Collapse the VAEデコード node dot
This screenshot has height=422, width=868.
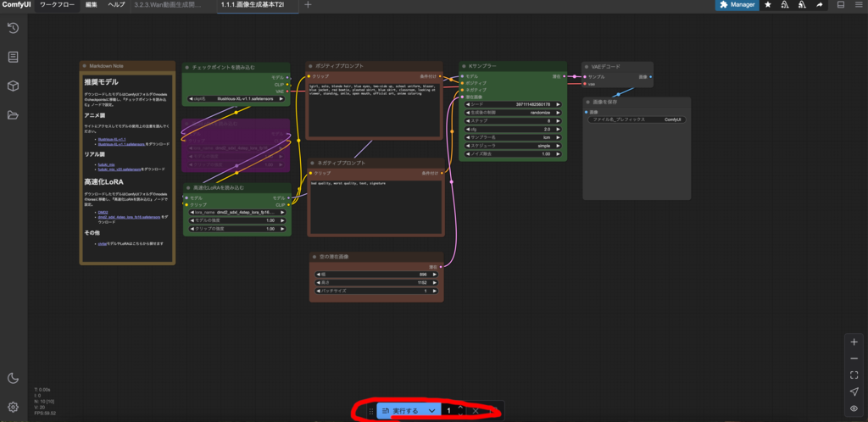point(587,66)
